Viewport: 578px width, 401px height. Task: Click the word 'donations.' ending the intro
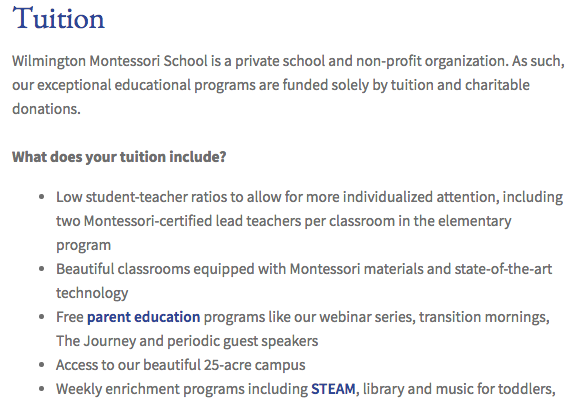pos(46,109)
